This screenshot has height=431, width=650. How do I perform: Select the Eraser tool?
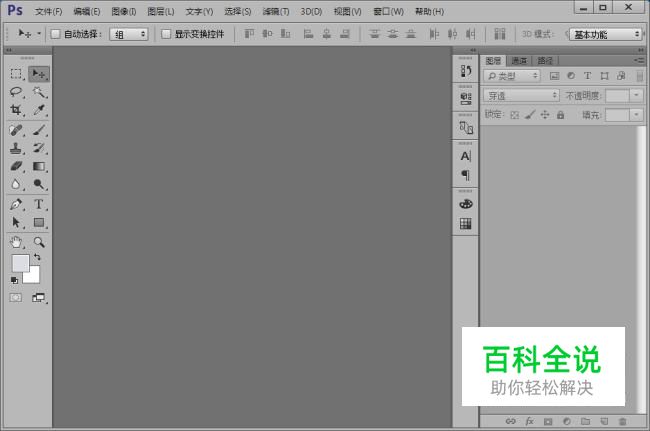click(x=16, y=166)
